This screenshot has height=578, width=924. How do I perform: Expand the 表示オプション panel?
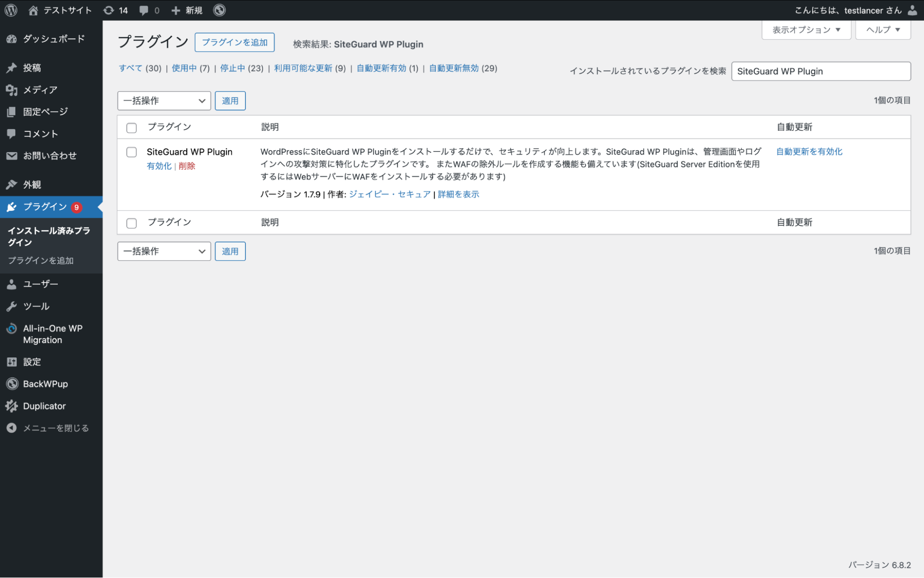click(806, 29)
